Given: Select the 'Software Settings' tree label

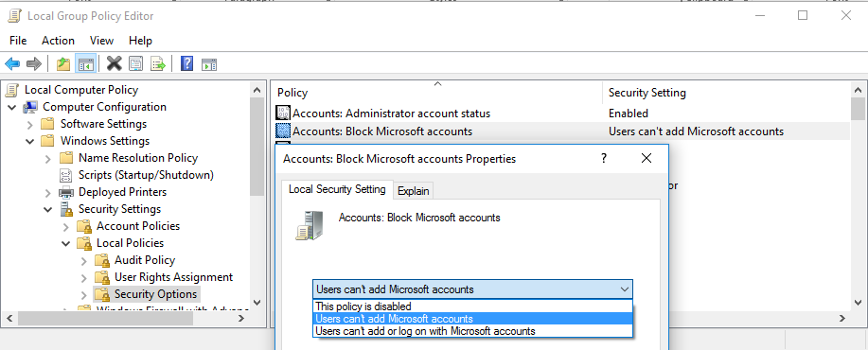Looking at the screenshot, I should (x=103, y=124).
